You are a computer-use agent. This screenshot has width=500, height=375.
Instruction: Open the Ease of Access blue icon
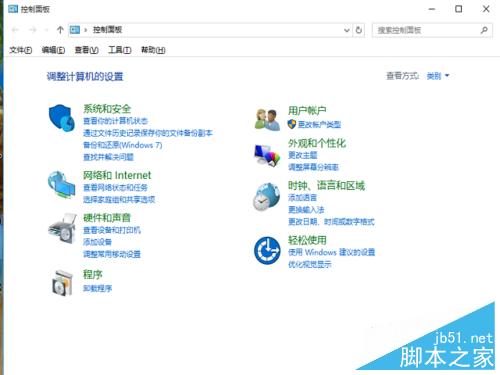pyautogui.click(x=267, y=250)
